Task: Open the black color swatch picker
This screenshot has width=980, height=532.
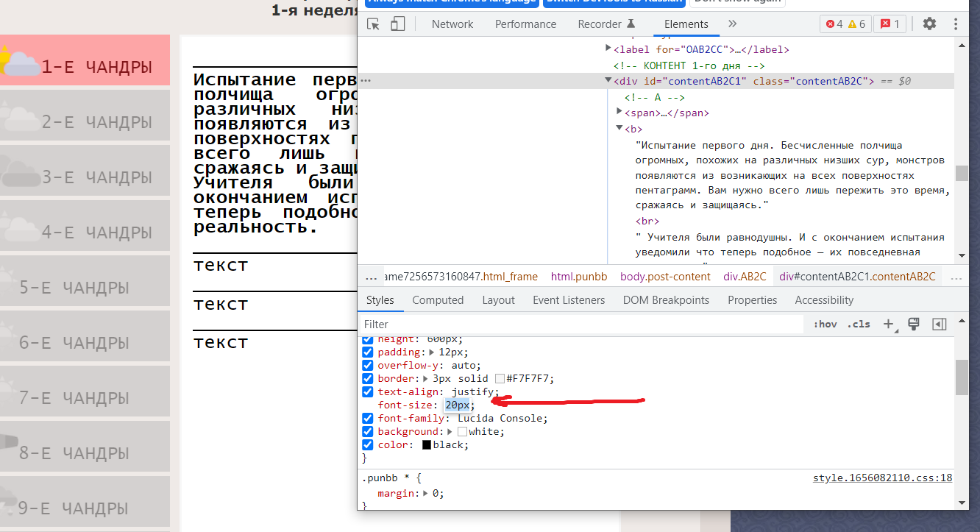Action: pyautogui.click(x=427, y=445)
